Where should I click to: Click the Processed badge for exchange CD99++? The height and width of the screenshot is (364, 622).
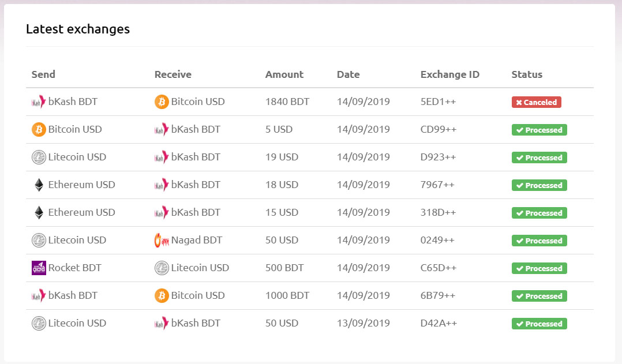(539, 130)
